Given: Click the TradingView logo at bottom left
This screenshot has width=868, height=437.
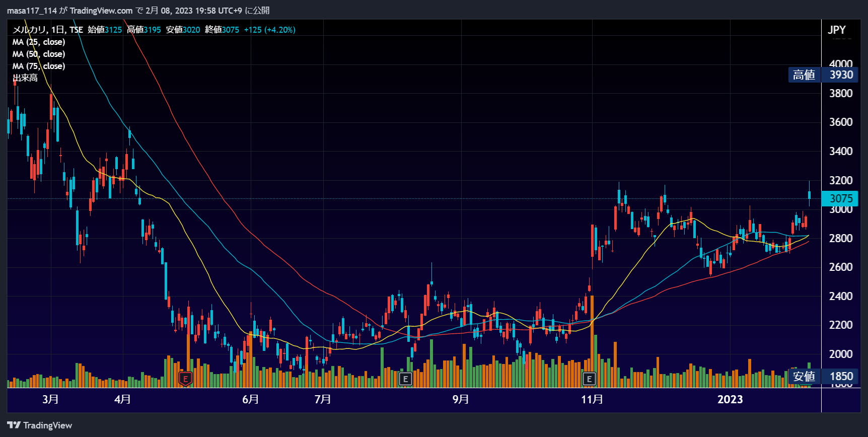Looking at the screenshot, I should [40, 425].
